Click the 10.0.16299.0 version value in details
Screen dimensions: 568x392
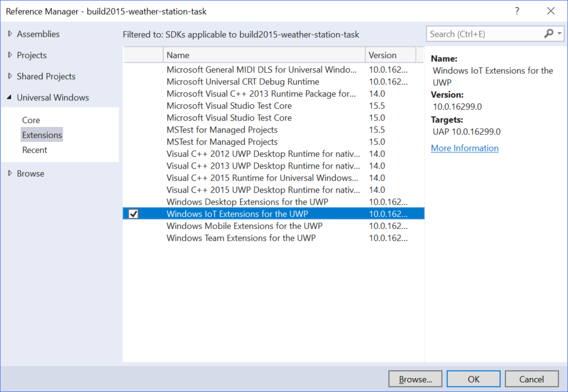(457, 107)
